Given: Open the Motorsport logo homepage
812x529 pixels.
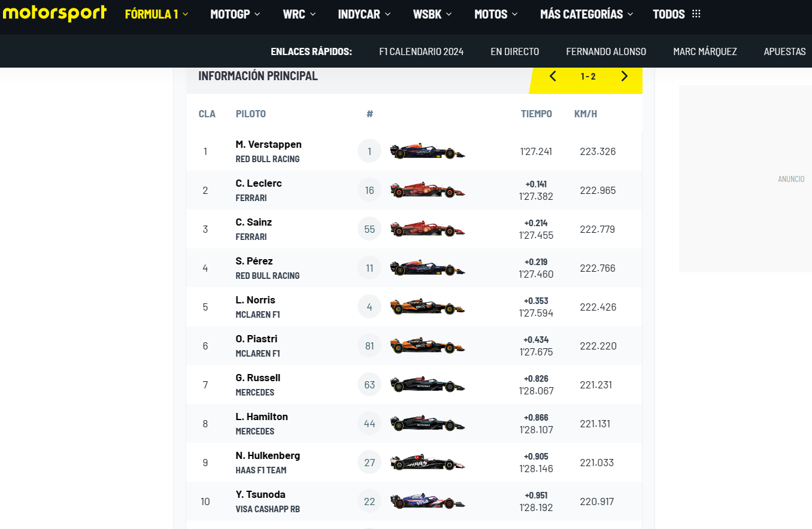Looking at the screenshot, I should tap(54, 13).
